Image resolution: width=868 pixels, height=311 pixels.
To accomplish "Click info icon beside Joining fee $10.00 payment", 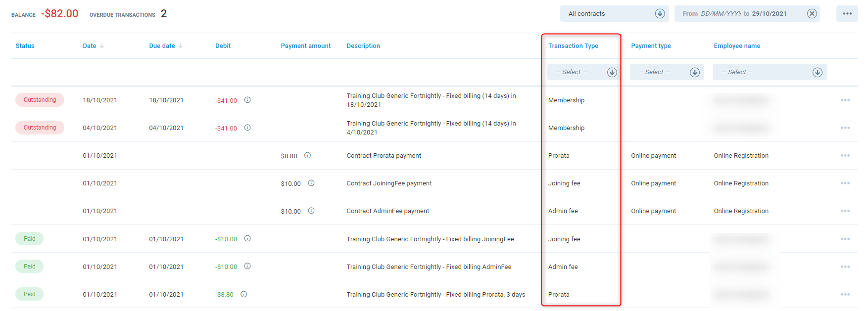I will click(x=311, y=183).
